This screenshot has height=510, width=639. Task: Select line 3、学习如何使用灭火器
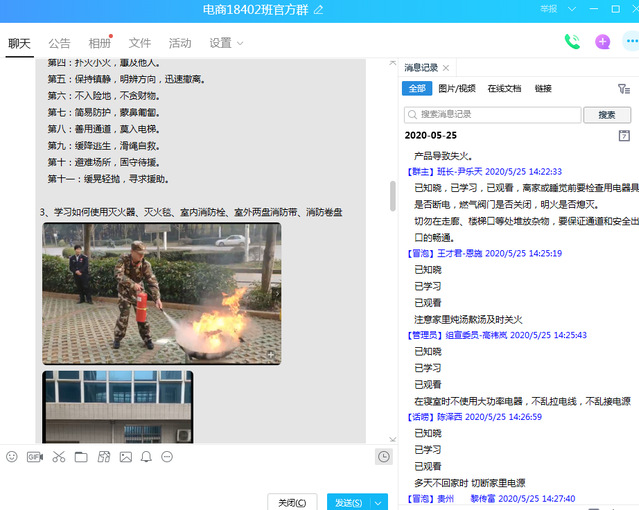point(191,212)
